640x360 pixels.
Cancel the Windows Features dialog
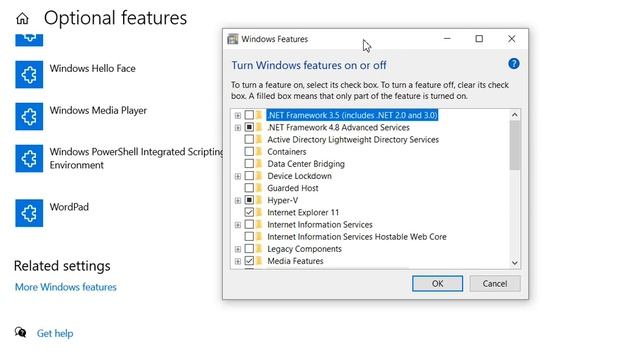coord(495,284)
